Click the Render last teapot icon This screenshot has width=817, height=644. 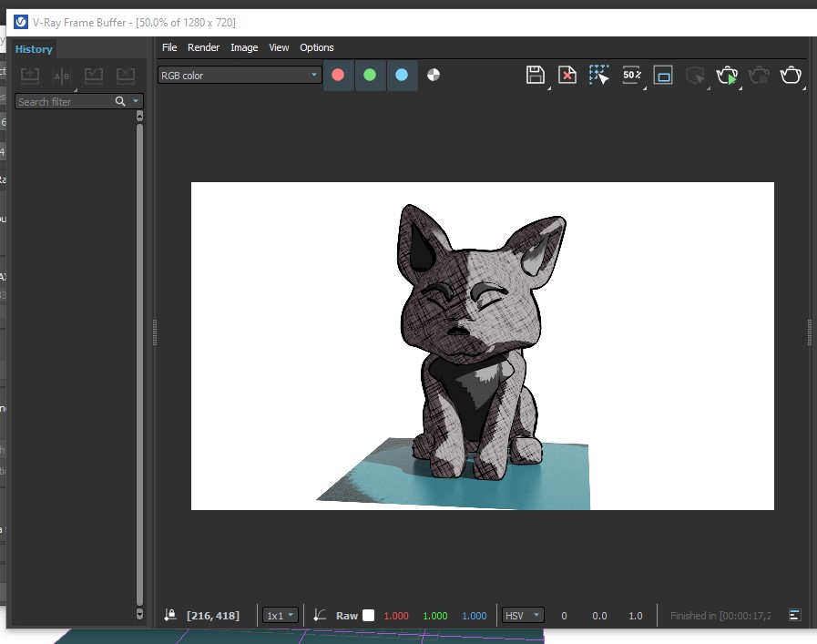coord(791,76)
